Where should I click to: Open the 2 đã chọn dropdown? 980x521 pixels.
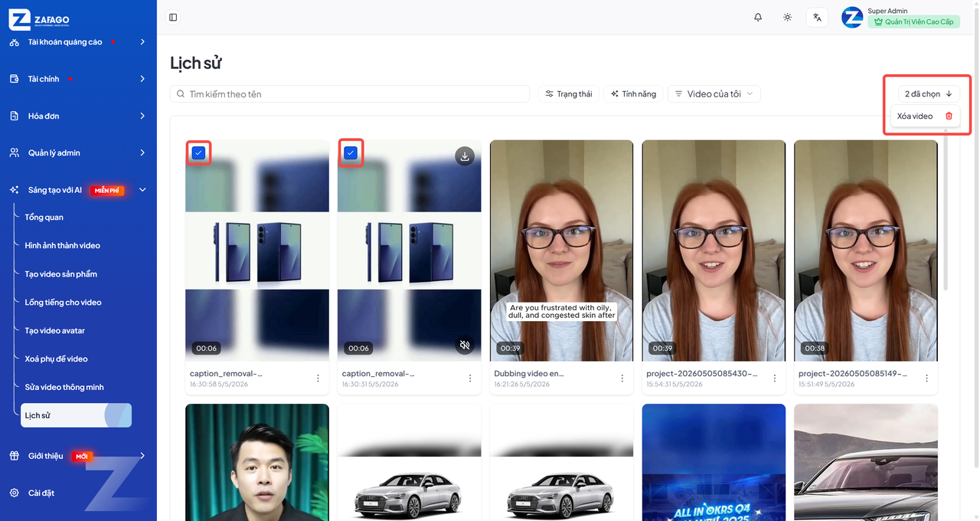929,93
